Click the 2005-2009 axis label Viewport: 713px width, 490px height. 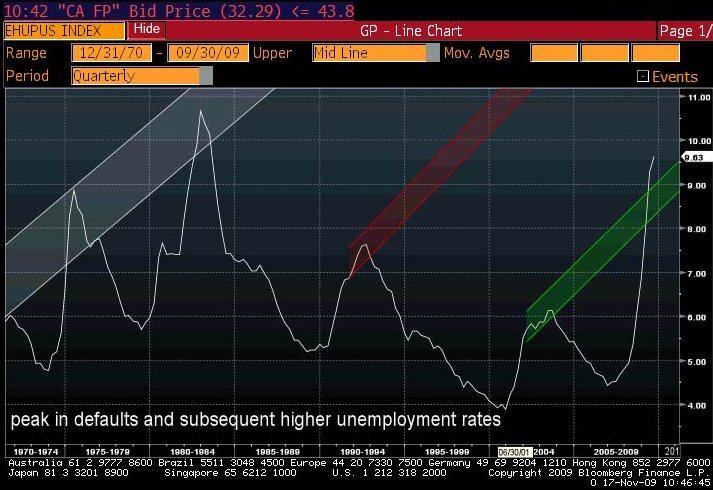coord(616,452)
